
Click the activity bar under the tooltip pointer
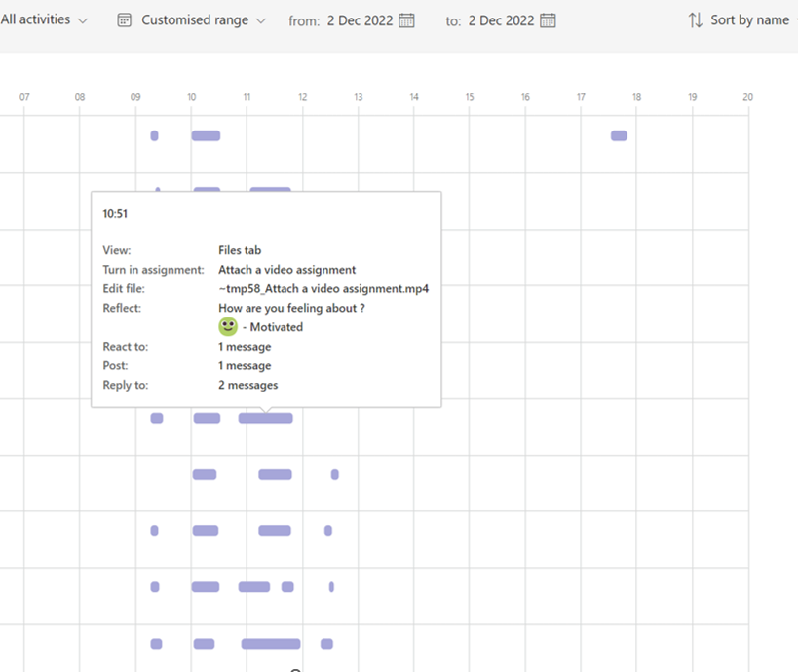click(x=266, y=418)
